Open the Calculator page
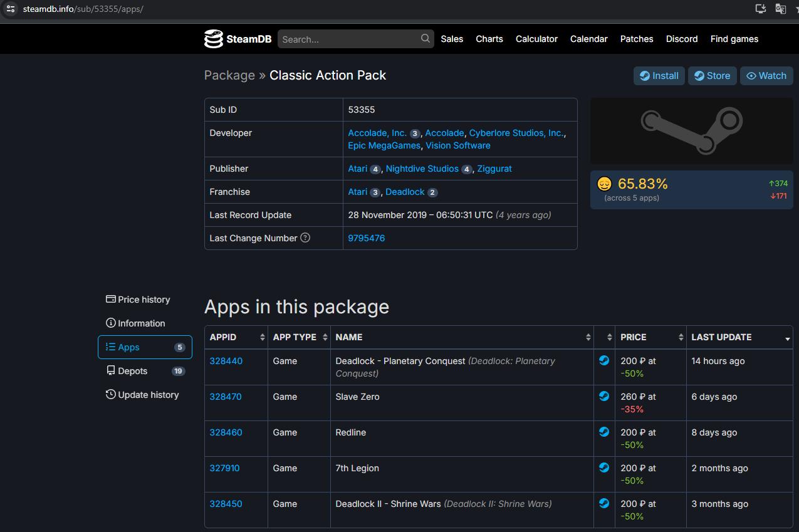Screen dimensions: 799x532 (x=536, y=39)
